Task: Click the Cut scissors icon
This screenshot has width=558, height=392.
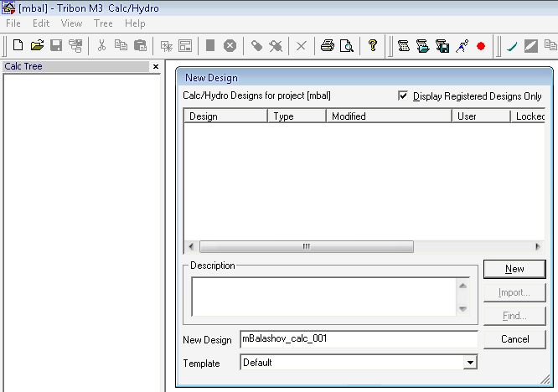Action: [101, 45]
